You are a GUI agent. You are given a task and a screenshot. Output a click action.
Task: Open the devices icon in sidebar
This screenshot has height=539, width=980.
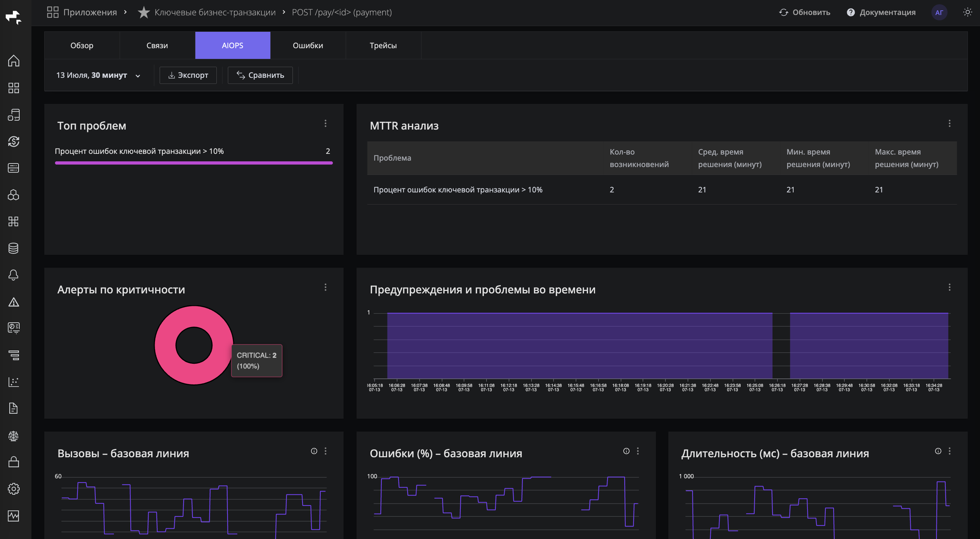pos(14,115)
